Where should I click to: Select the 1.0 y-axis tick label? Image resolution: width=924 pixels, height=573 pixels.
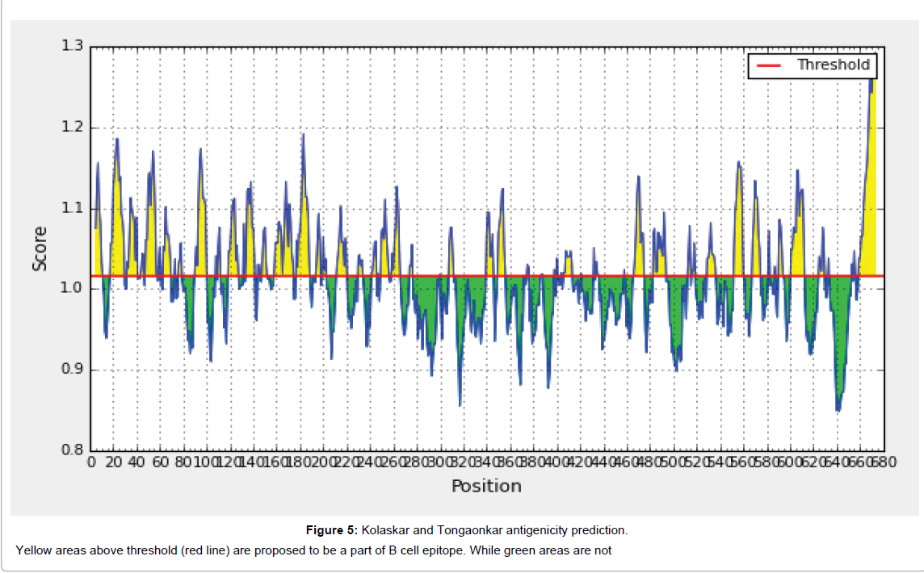pos(72,289)
